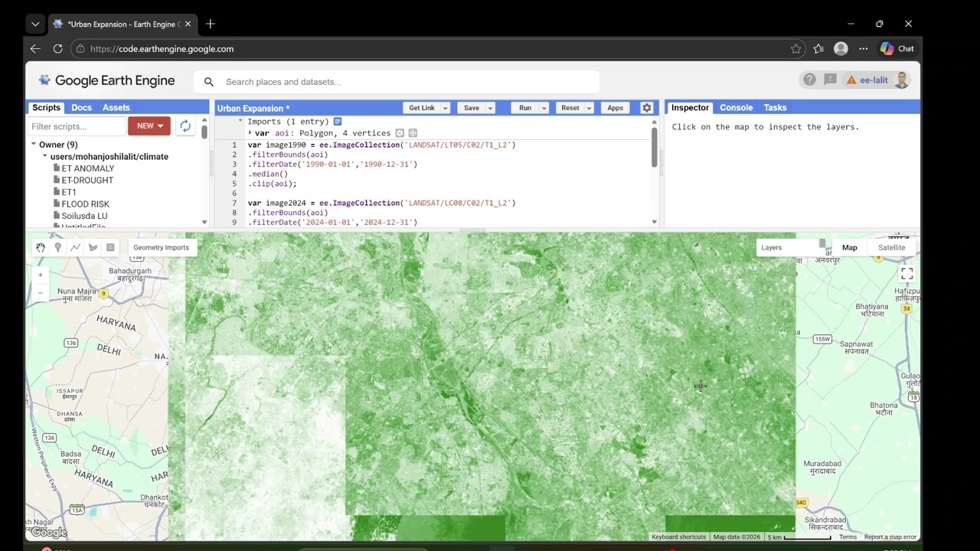
Task: Collapse the Imports section
Action: (240, 122)
